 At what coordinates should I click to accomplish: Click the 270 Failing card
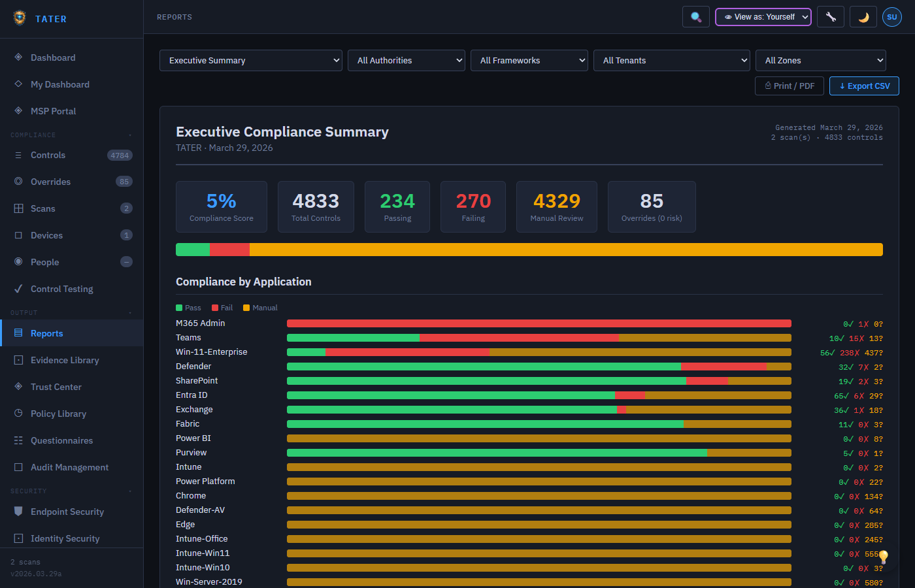[473, 207]
